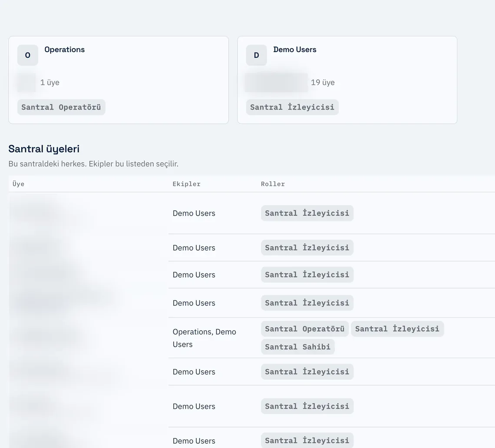Click the Santral Operatörü badge in Operations card

[61, 107]
